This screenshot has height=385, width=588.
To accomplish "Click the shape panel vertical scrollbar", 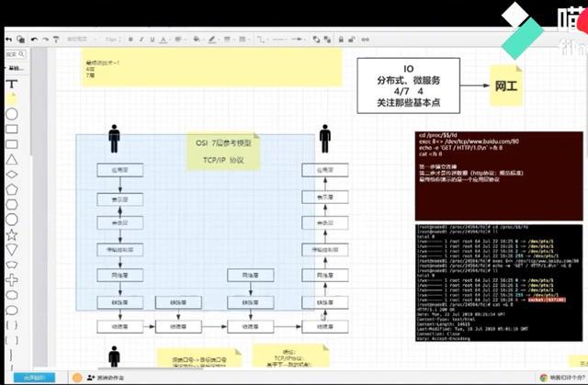I will (x=30, y=101).
